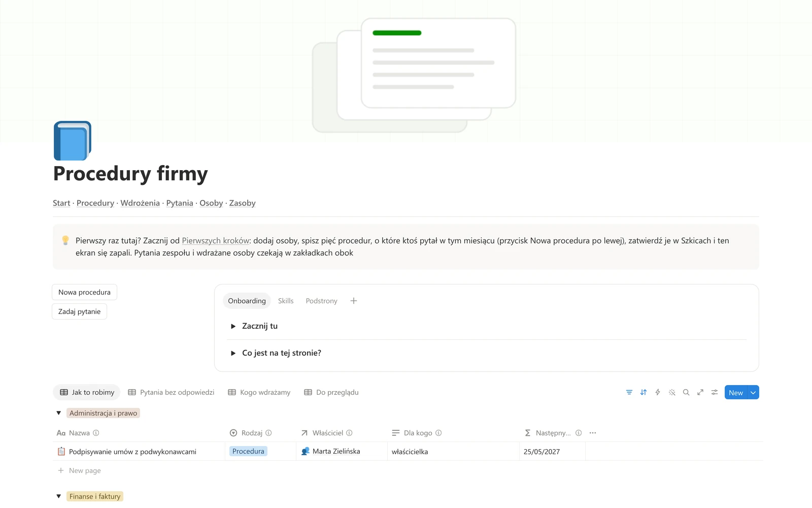
Task: Collapse the Administracja i prawo group
Action: 59,413
